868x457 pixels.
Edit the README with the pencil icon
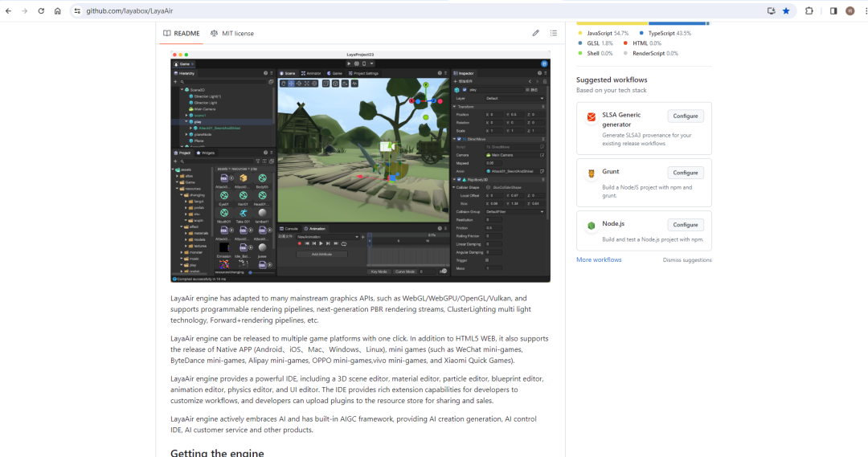[536, 33]
